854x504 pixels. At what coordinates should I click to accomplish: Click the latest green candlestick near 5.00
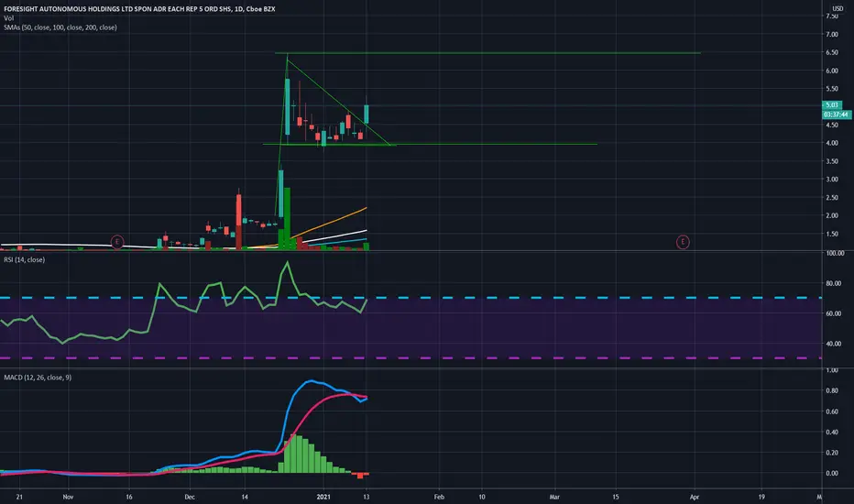click(x=367, y=114)
